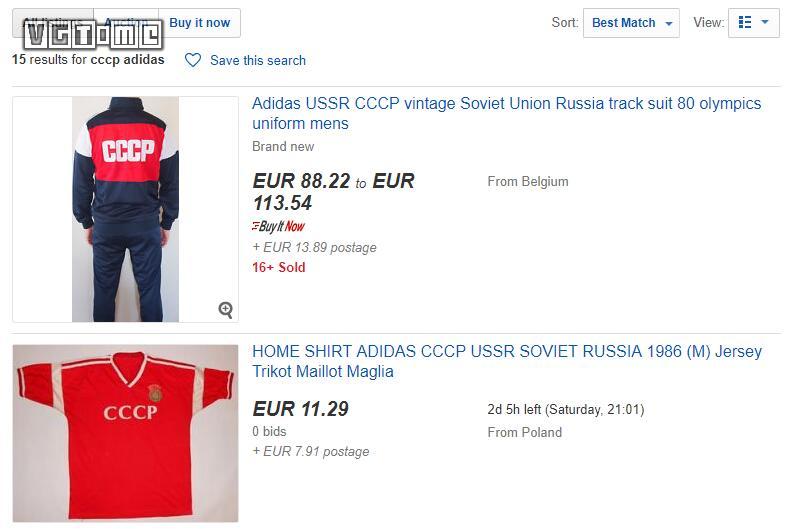Click the Brand new condition label
The image size is (792, 529).
click(283, 146)
